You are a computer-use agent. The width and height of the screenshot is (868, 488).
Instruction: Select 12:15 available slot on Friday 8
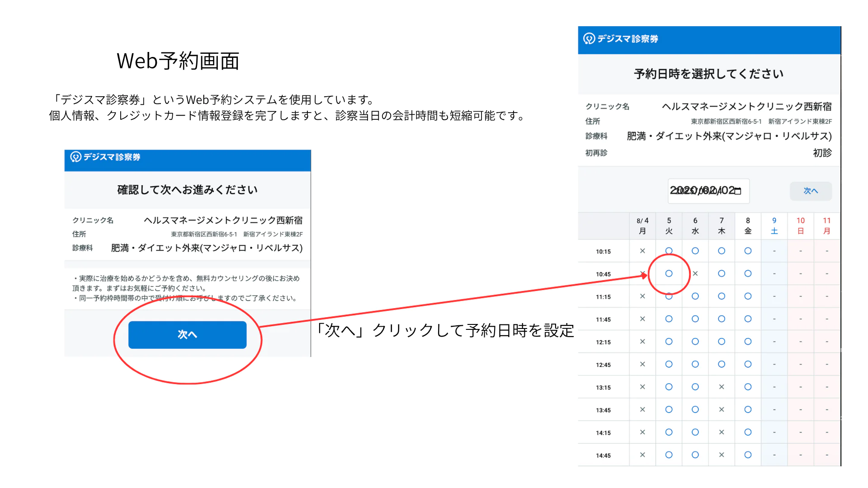(748, 342)
